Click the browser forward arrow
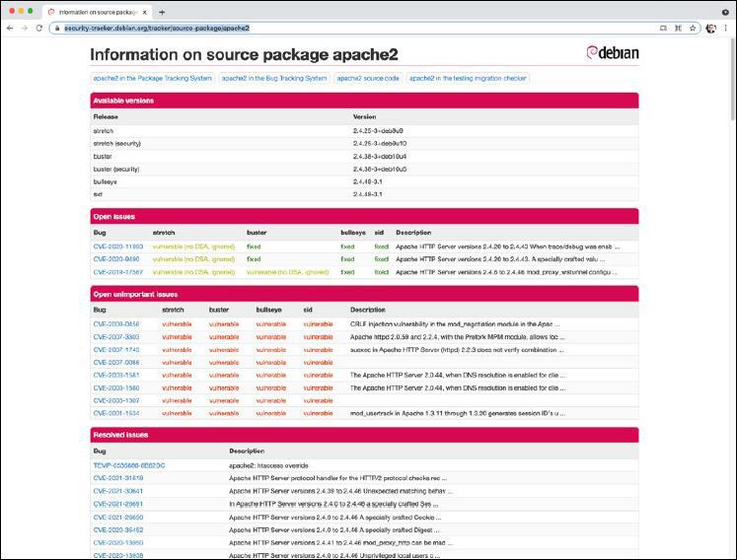Image resolution: width=737 pixels, height=560 pixels. pyautogui.click(x=25, y=29)
